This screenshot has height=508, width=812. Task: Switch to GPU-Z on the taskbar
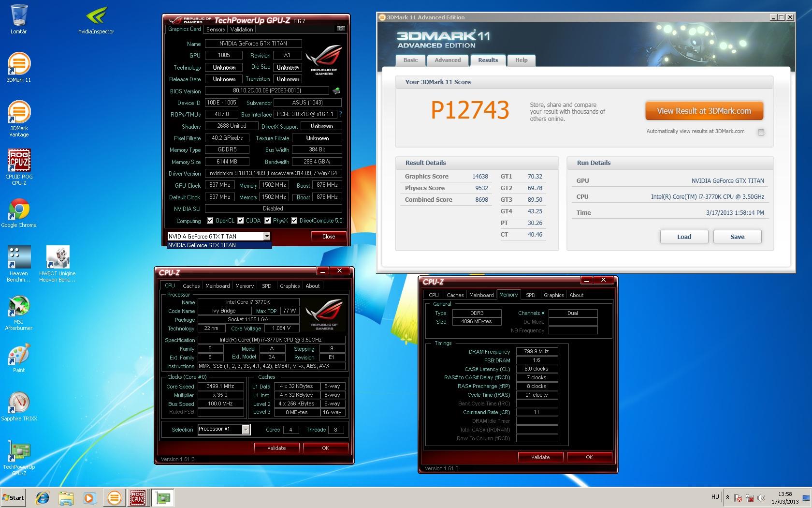pos(163,498)
